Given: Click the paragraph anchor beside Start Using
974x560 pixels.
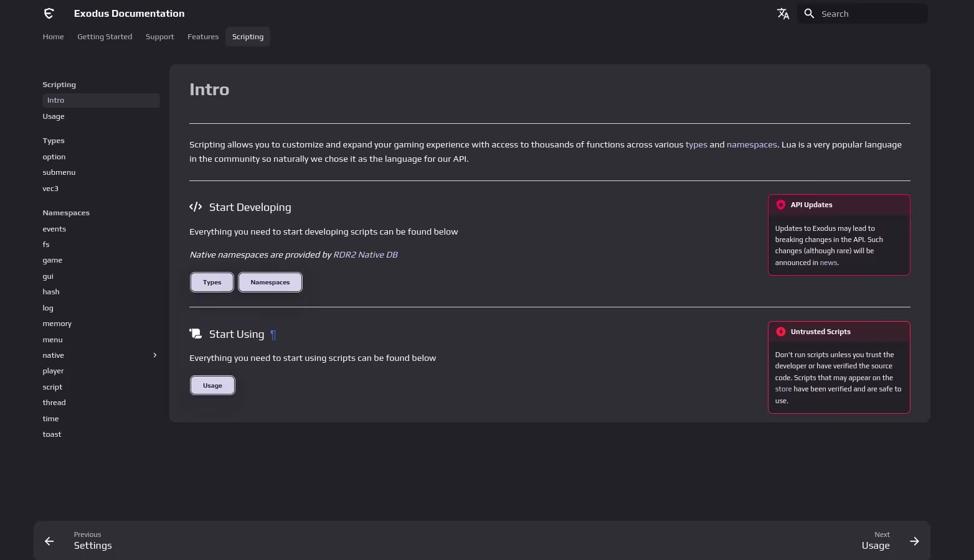Looking at the screenshot, I should [x=273, y=334].
